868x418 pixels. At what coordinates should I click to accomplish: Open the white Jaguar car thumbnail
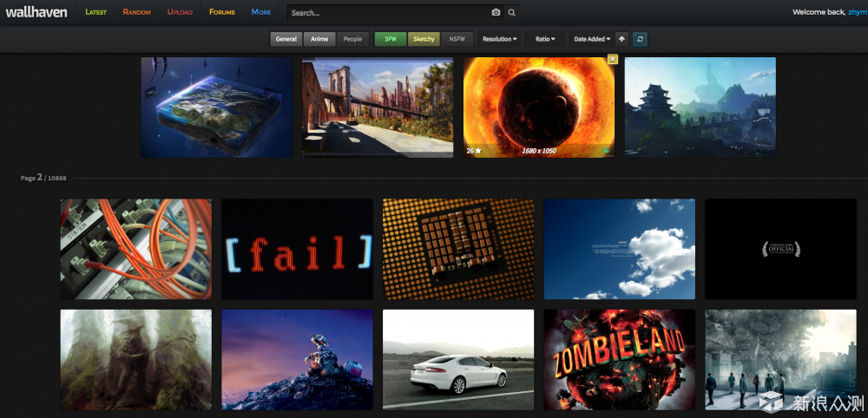(x=458, y=360)
